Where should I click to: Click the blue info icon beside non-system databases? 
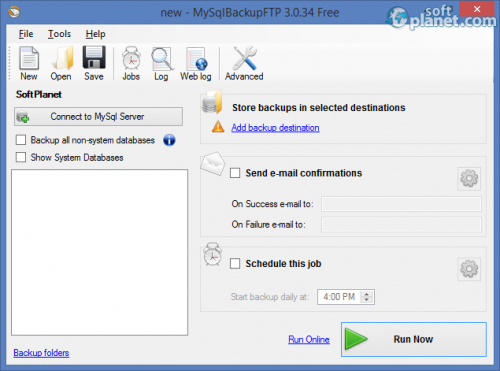169,140
